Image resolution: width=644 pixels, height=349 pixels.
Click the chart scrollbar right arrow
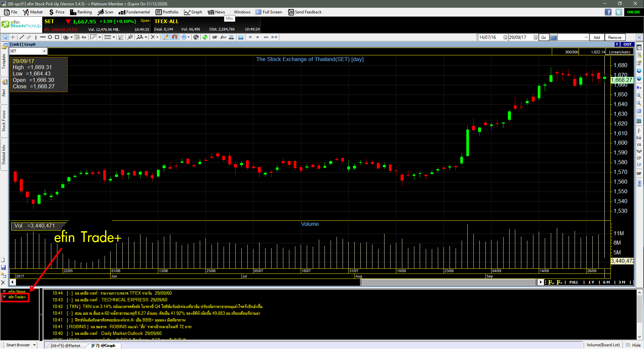[541, 282]
